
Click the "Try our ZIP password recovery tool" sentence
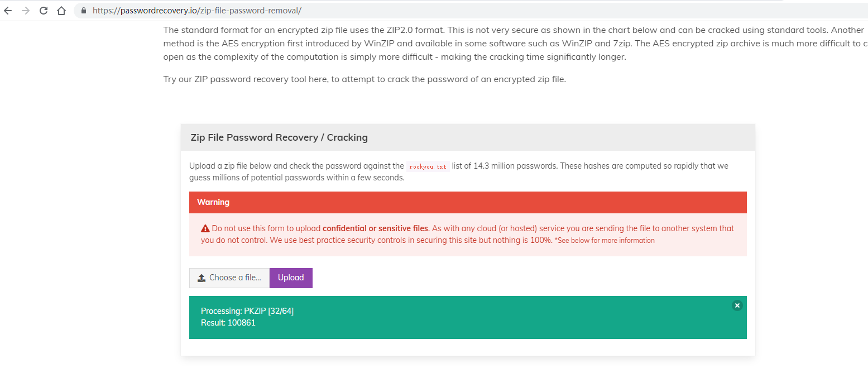click(365, 79)
